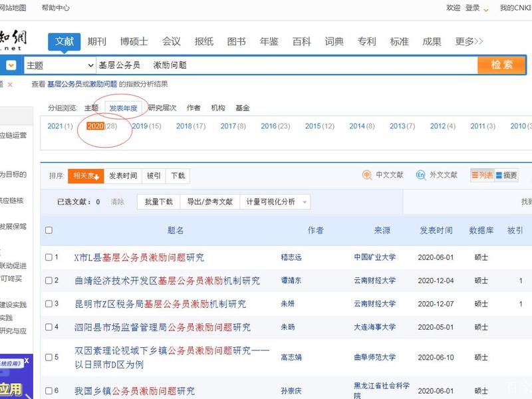Click into the search keyword input field

click(287, 65)
